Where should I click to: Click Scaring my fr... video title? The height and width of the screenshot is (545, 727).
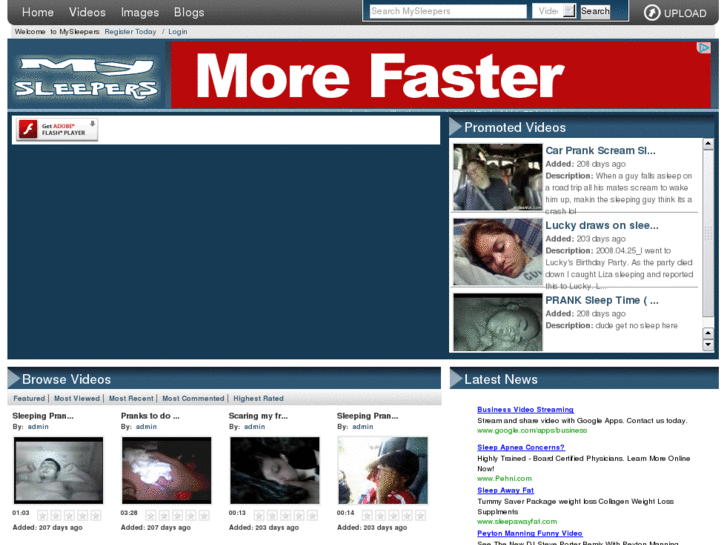258,416
